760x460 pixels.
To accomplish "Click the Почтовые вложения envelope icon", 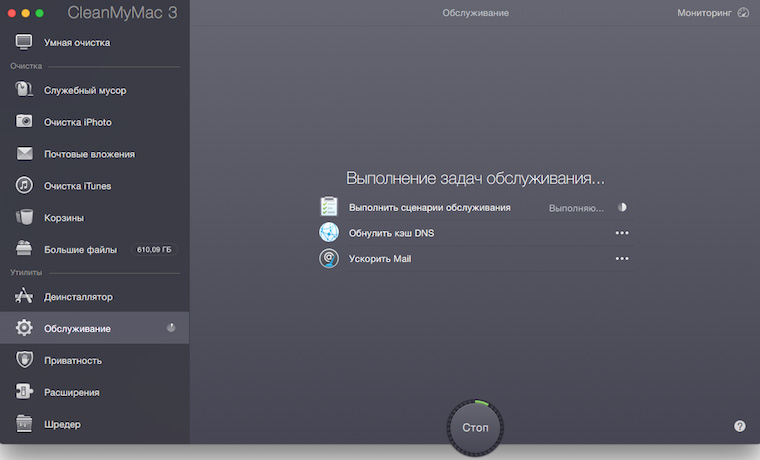I will (24, 154).
